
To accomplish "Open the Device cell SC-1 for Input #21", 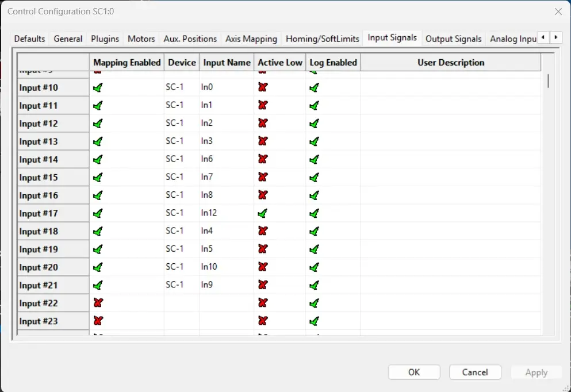I will [x=181, y=285].
